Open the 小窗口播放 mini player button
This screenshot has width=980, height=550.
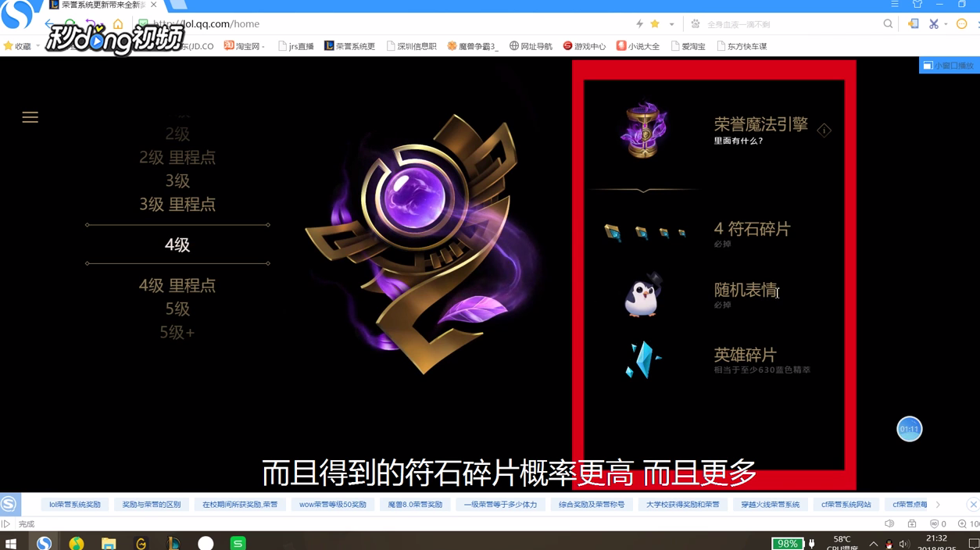point(949,66)
